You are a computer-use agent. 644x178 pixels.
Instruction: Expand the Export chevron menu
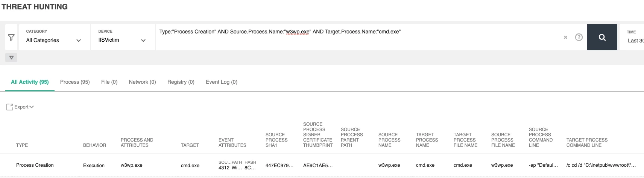tap(32, 107)
